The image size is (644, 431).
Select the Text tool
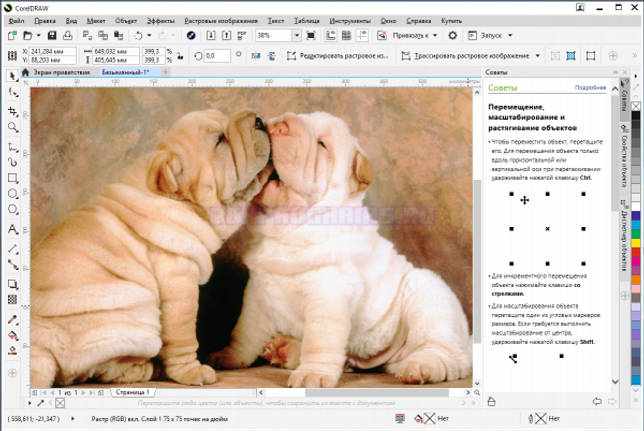point(13,229)
